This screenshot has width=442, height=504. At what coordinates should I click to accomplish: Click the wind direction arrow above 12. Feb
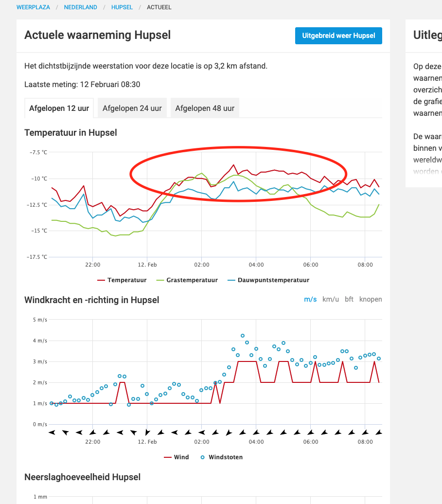[x=147, y=432]
